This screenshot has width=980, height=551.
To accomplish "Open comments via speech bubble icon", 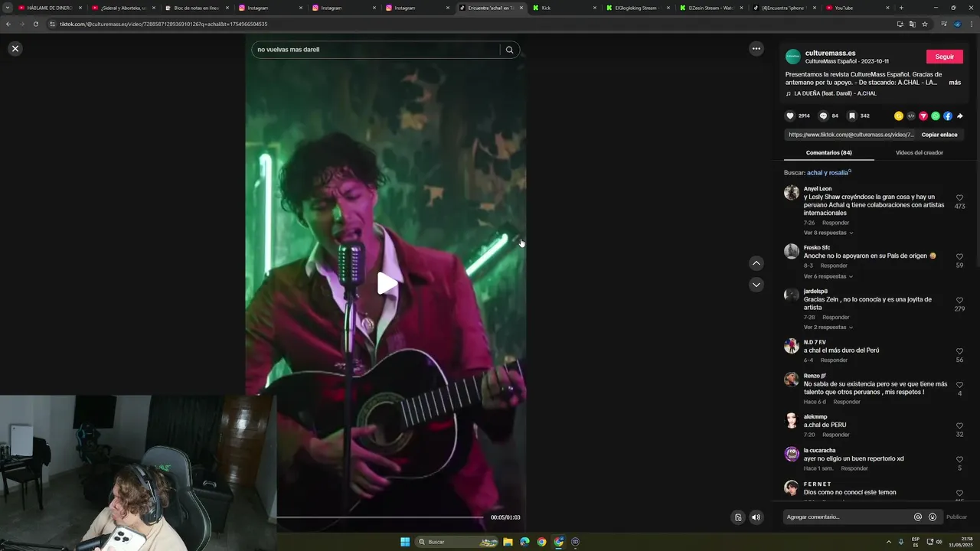I will coord(823,116).
